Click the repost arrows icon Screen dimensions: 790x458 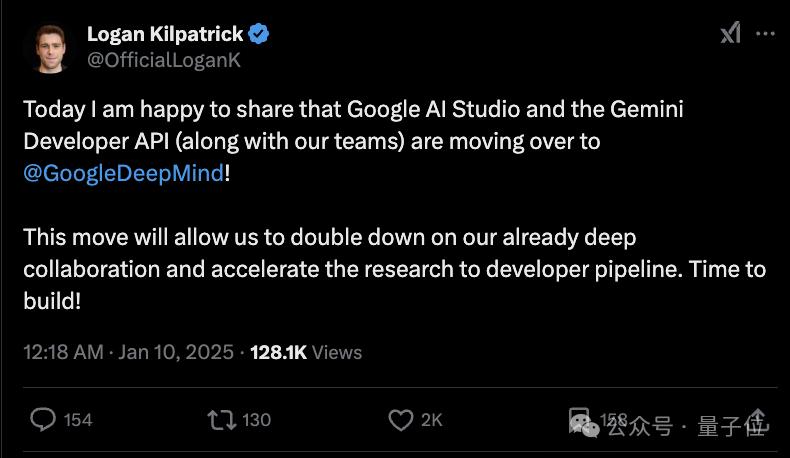click(220, 419)
